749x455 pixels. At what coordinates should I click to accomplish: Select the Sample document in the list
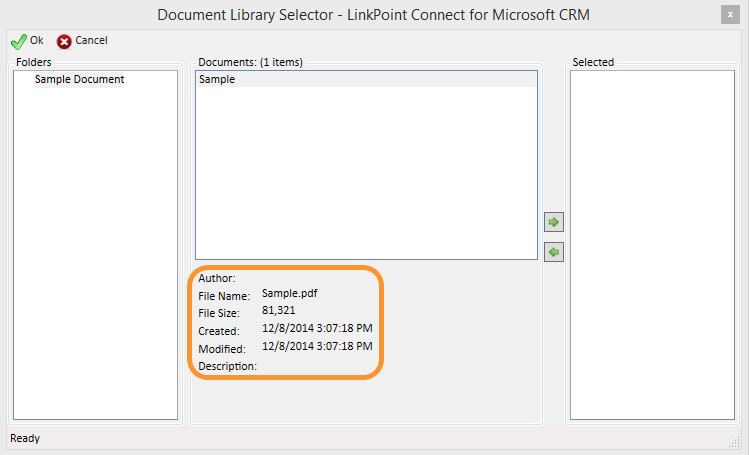pyautogui.click(x=217, y=79)
